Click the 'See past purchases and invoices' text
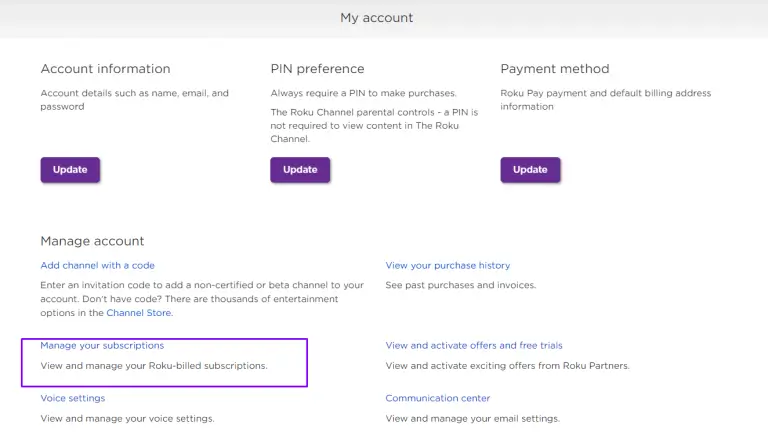This screenshot has width=768, height=439. click(x=460, y=285)
